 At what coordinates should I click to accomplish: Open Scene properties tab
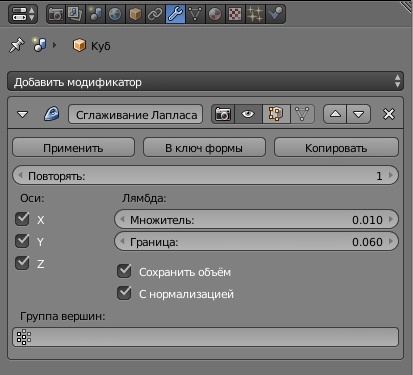[95, 14]
